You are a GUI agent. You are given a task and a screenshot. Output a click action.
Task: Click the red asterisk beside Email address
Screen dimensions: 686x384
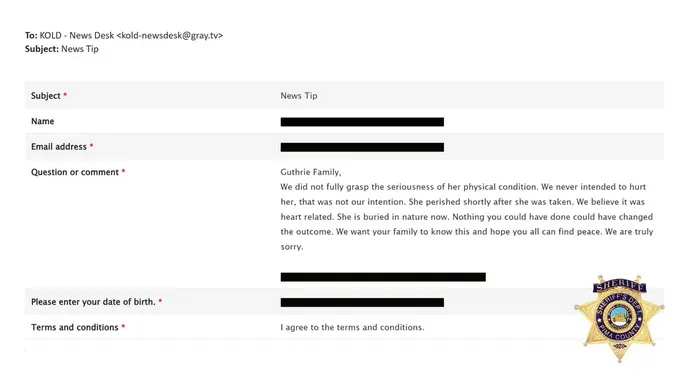(x=91, y=145)
